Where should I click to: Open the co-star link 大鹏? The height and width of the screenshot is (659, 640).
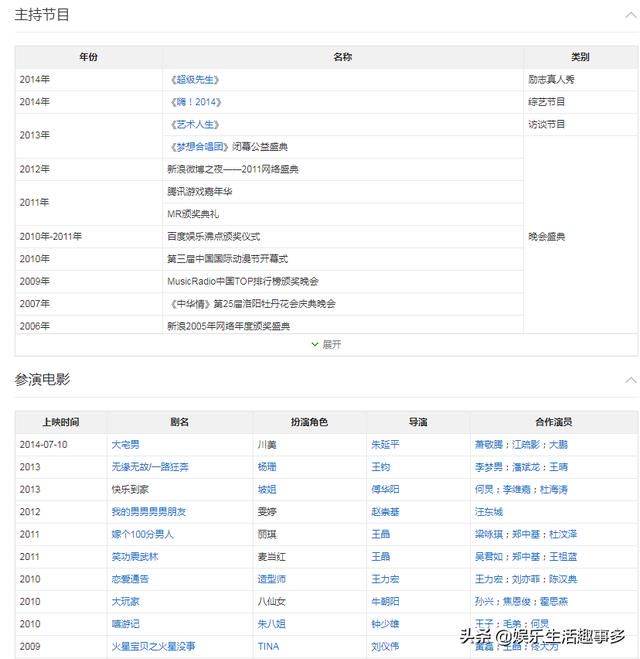[x=558, y=445]
